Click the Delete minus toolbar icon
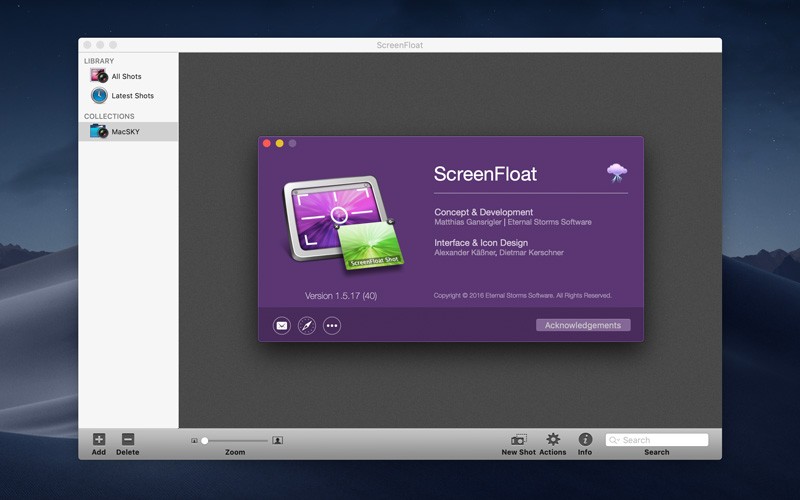This screenshot has height=500, width=800. point(128,439)
